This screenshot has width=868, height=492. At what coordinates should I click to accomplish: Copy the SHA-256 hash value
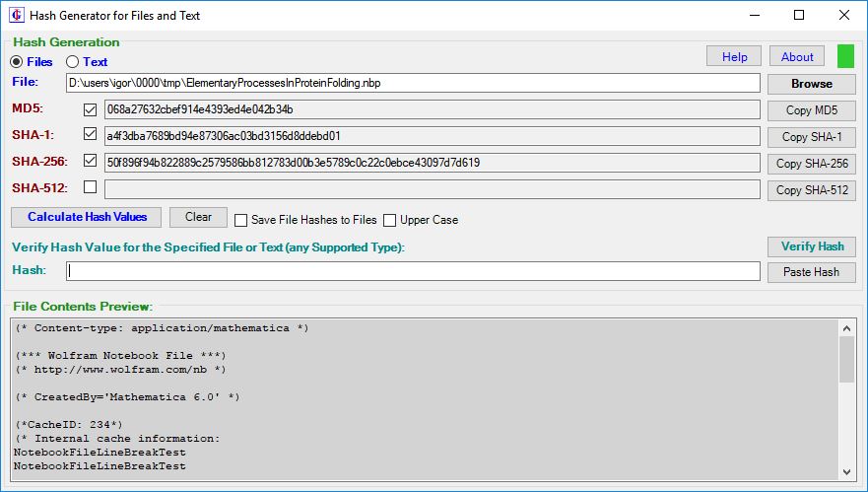[811, 164]
